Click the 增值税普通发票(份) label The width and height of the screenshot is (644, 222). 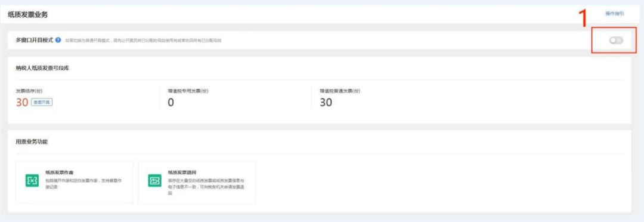point(340,91)
